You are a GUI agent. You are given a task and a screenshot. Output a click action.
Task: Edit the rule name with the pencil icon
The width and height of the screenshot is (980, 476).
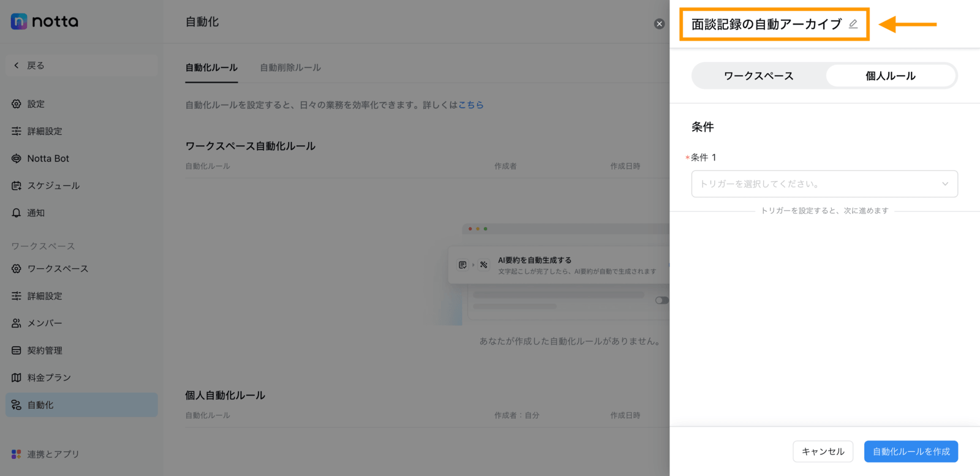pyautogui.click(x=853, y=24)
